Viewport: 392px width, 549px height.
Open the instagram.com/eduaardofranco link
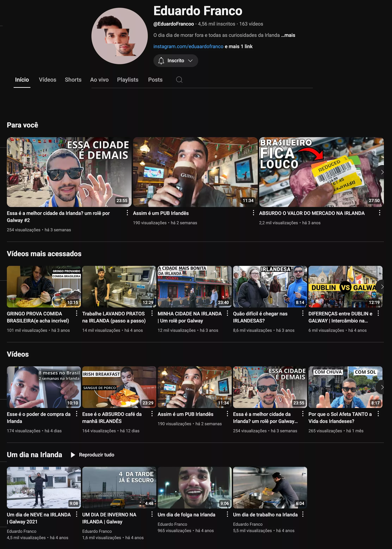188,46
